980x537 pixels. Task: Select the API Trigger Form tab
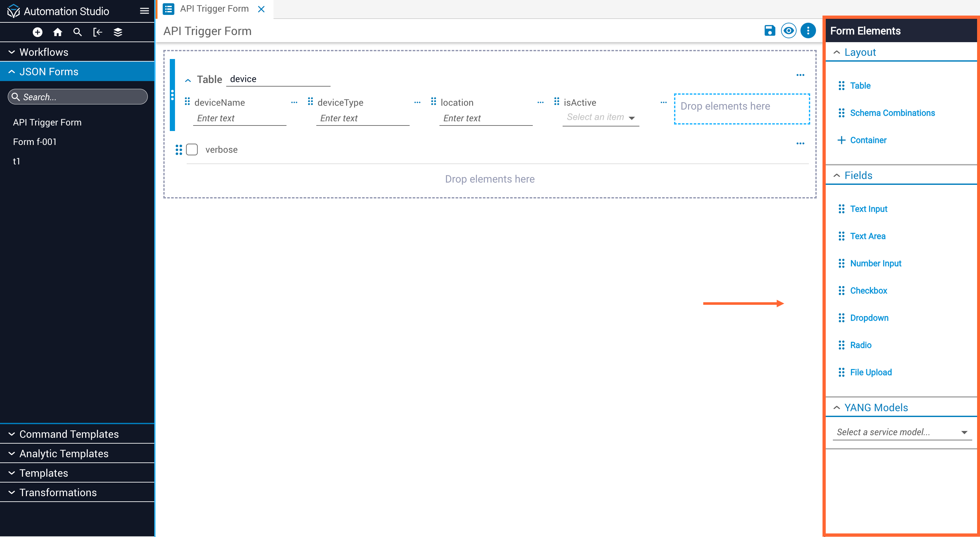[x=214, y=9]
